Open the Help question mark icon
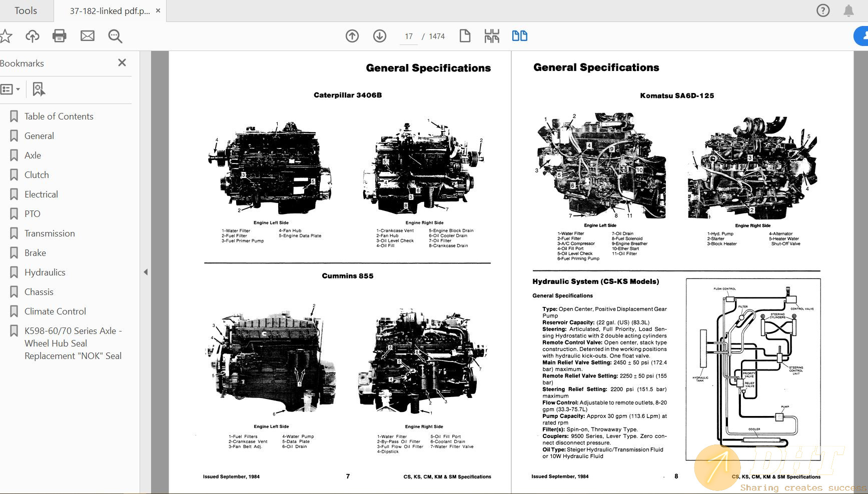The height and width of the screenshot is (494, 868). pos(823,10)
